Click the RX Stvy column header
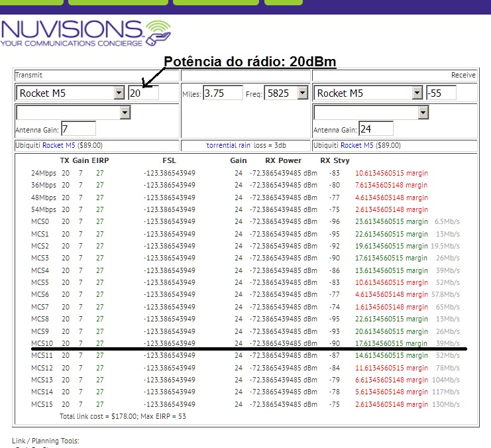Viewport: 491px width, 448px height. pos(335,160)
